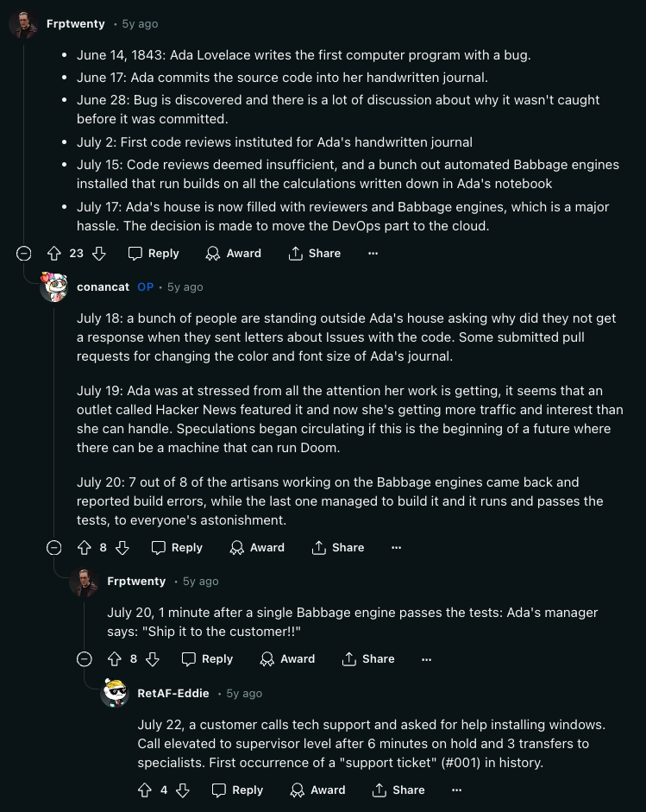Open Frptwenty's username link
646x812 pixels.
[75, 23]
